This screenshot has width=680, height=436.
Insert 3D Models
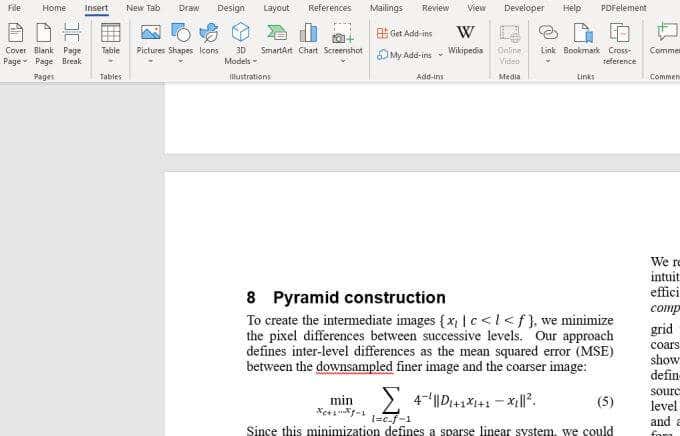coord(241,43)
